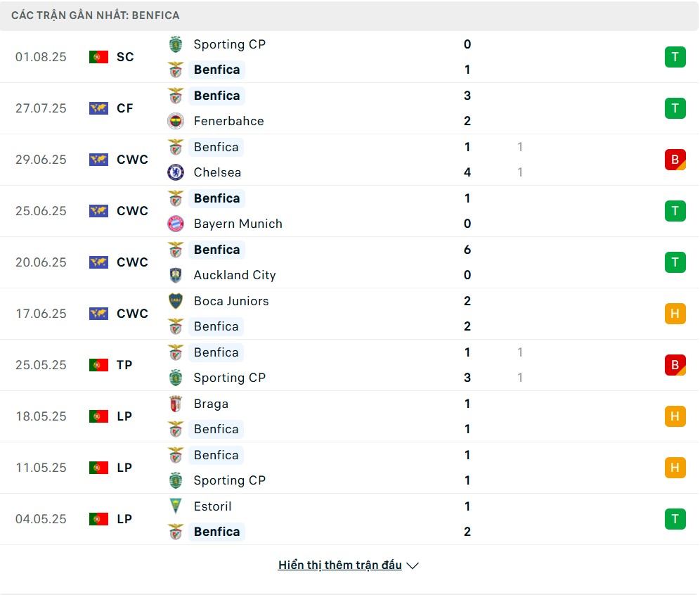The width and height of the screenshot is (700, 595).
Task: Open the Bayern Munich team name link
Action: 238,224
